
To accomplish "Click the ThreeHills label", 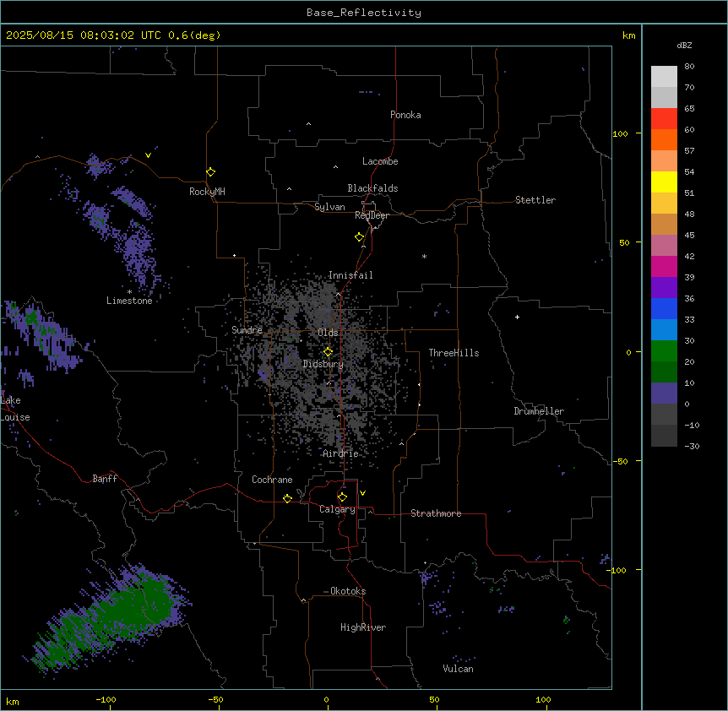I will pyautogui.click(x=454, y=353).
